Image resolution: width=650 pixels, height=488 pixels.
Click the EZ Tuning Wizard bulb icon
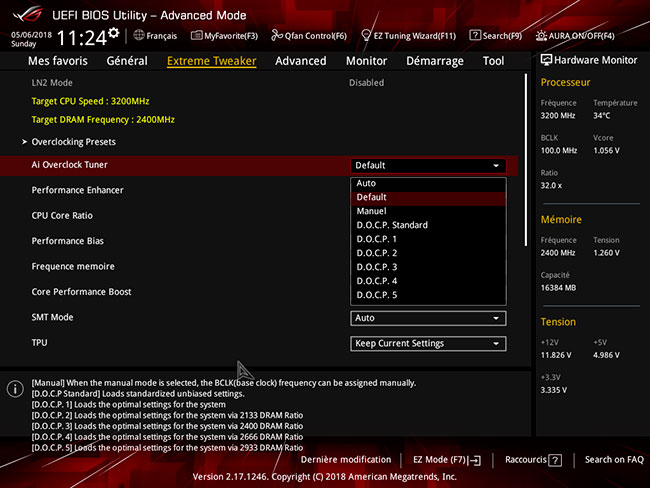coord(366,35)
